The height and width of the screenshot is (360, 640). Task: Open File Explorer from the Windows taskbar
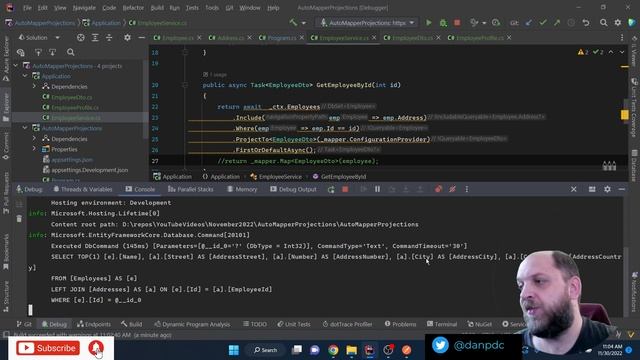(351, 350)
